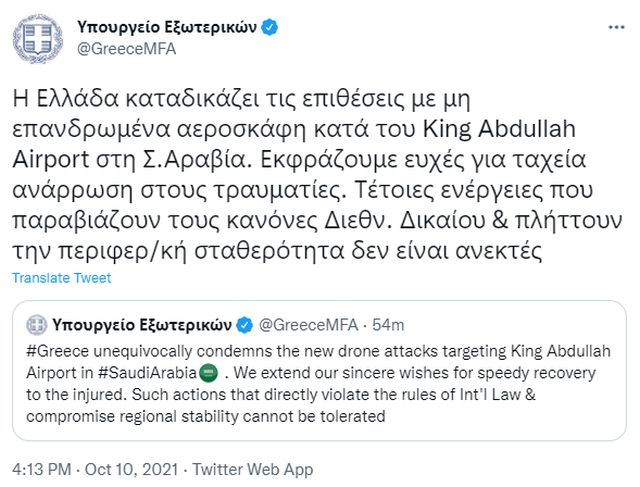Open the quoted tweet via its last line
This screenshot has height=487, width=640.
pyautogui.click(x=206, y=410)
